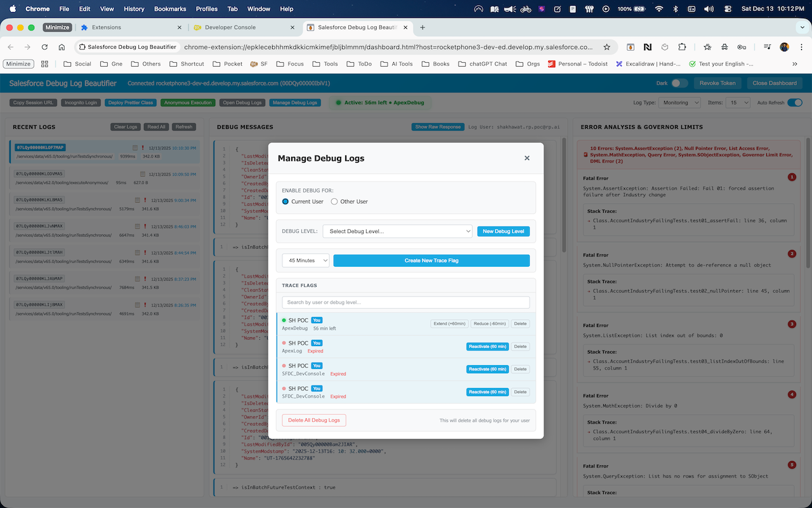This screenshot has height=508, width=812.
Task: Open Chrome's Extensions puzzle icon
Action: (x=683, y=48)
